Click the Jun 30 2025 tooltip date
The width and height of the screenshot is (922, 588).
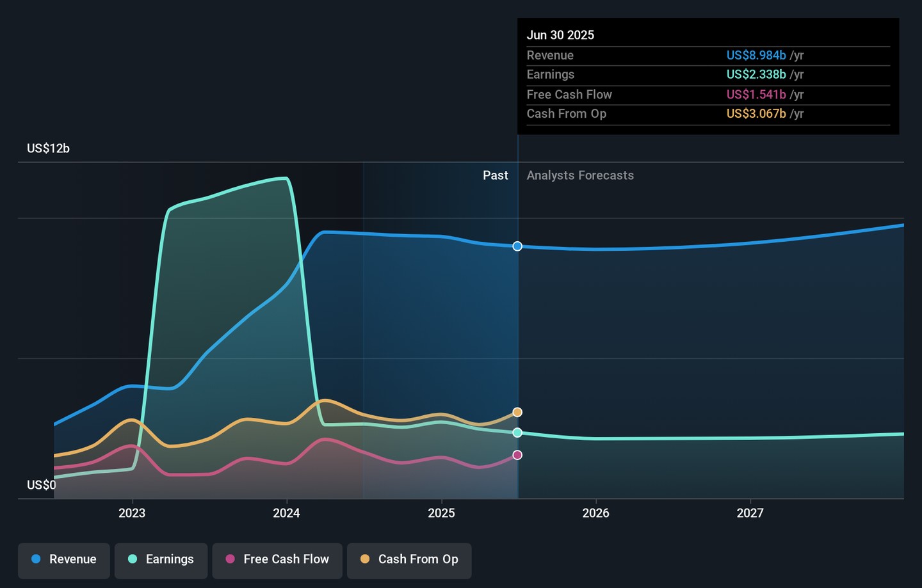pyautogui.click(x=560, y=35)
